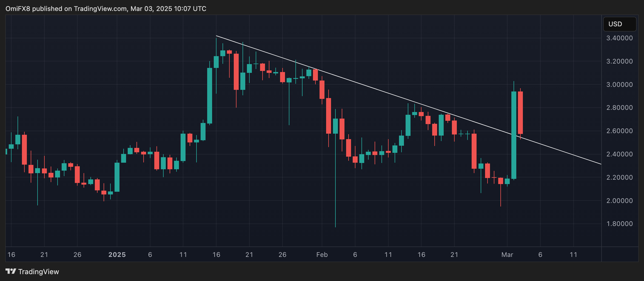Click the TradingView logo icon
Image resolution: width=644 pixels, height=281 pixels.
click(11, 271)
